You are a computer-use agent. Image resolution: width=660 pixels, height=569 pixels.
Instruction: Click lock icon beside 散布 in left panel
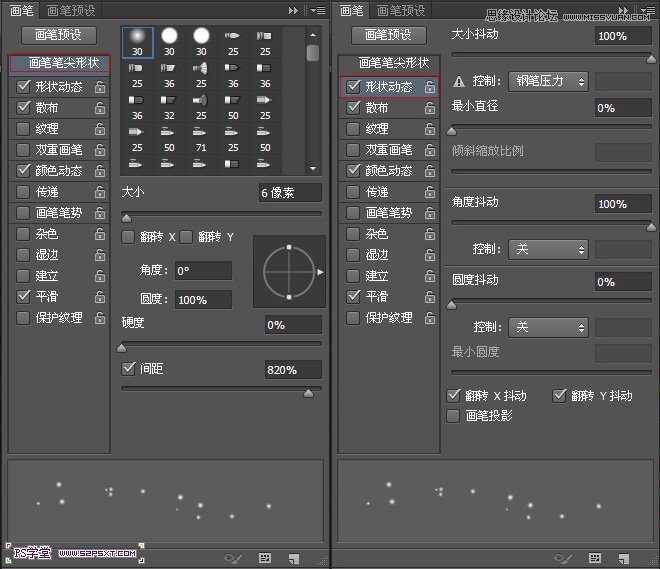[x=100, y=108]
